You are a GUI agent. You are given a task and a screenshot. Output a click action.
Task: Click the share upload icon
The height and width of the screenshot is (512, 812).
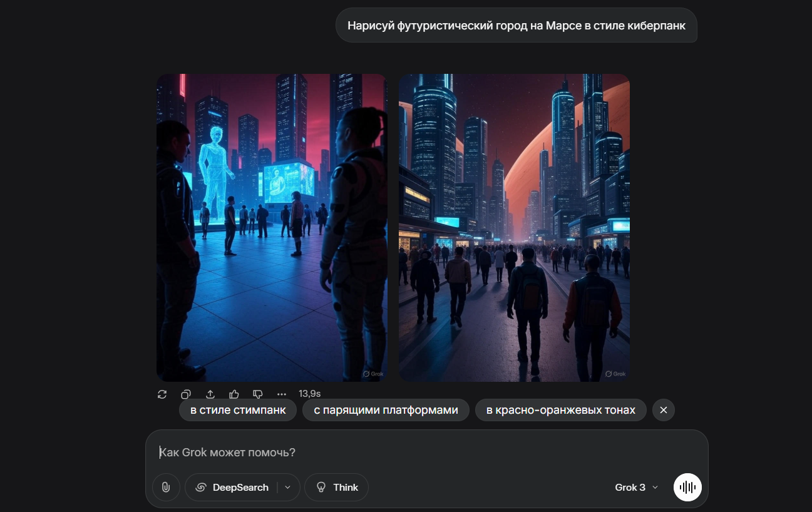click(x=210, y=394)
